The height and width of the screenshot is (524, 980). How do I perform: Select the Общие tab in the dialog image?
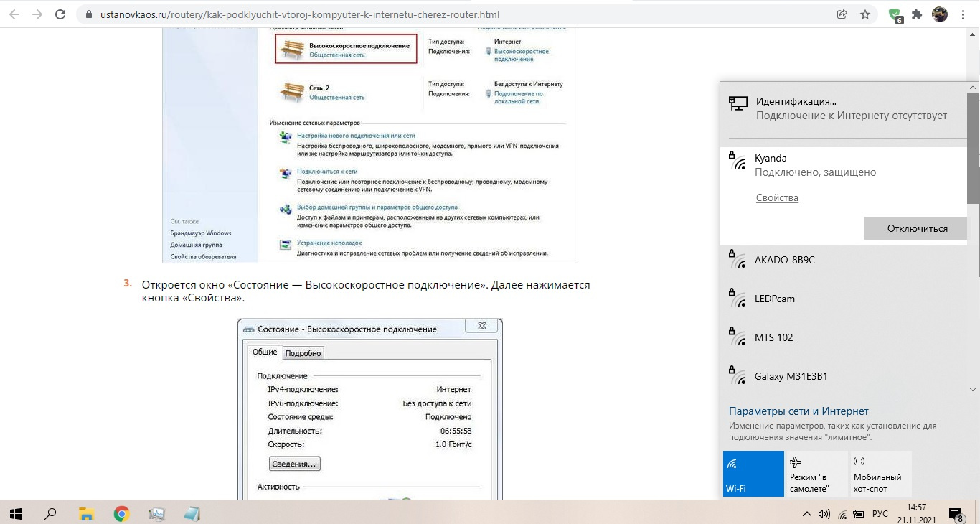pyautogui.click(x=265, y=352)
